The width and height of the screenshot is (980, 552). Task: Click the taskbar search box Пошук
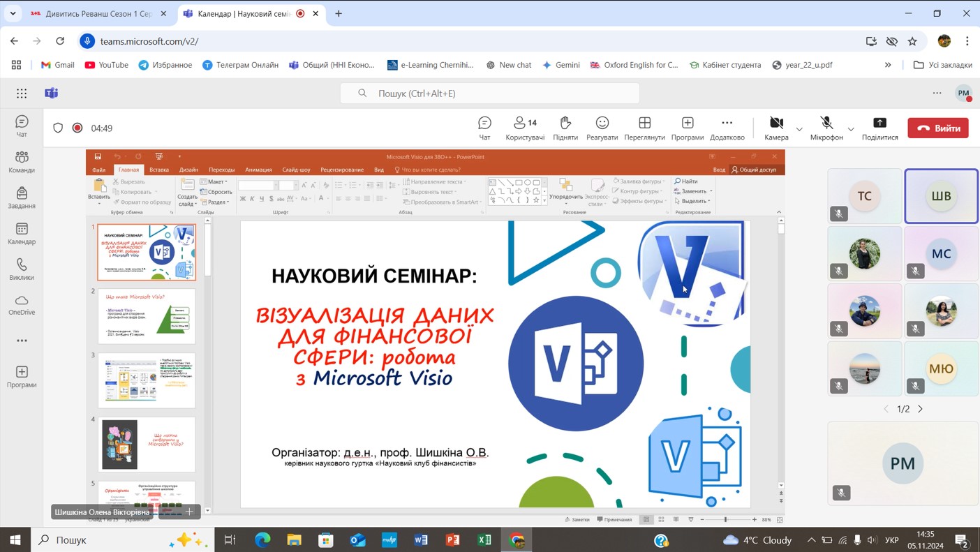[x=122, y=539]
